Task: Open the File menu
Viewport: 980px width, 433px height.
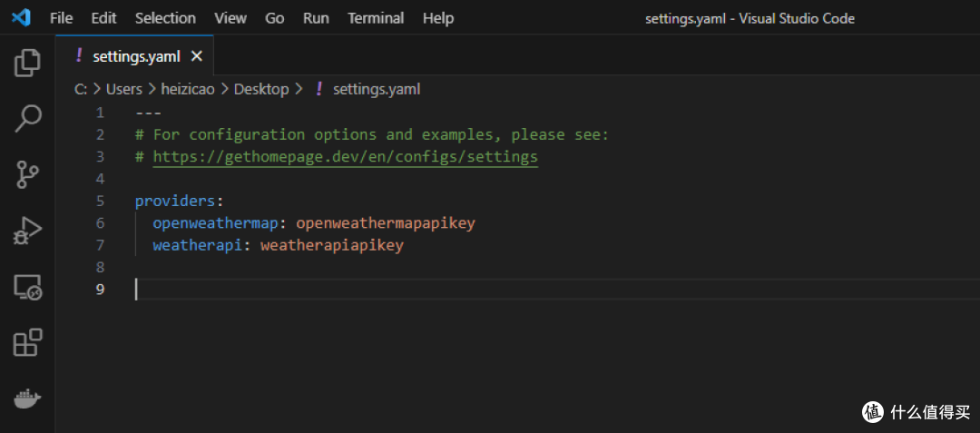Action: pyautogui.click(x=62, y=18)
